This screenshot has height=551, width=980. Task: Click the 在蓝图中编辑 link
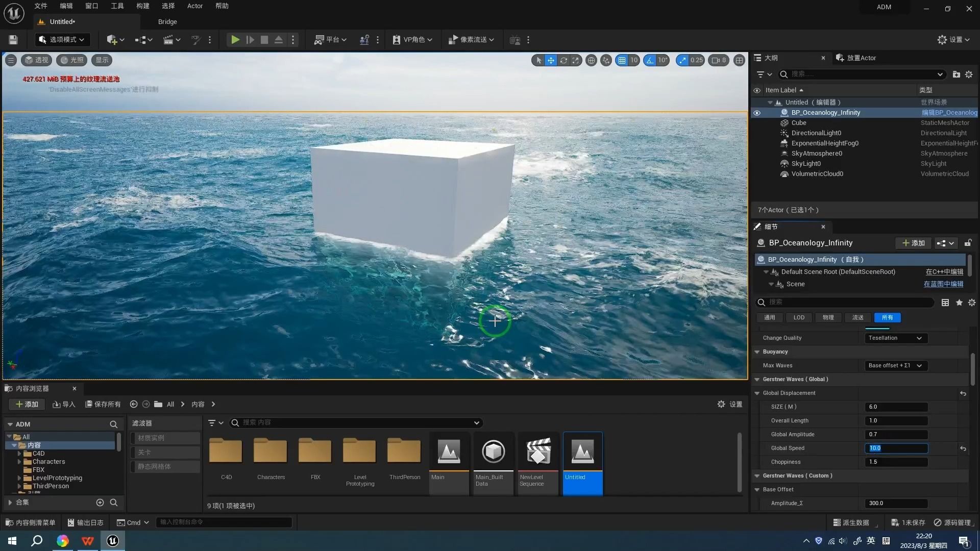point(943,284)
